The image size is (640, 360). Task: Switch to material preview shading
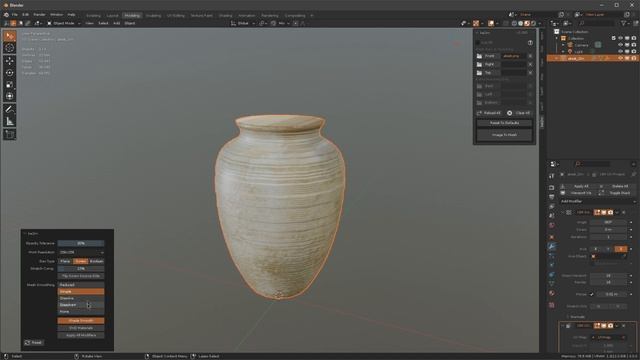click(x=527, y=23)
